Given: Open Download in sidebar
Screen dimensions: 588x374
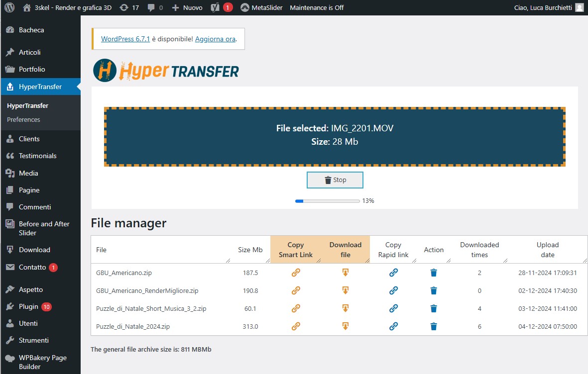Looking at the screenshot, I should (x=40, y=250).
